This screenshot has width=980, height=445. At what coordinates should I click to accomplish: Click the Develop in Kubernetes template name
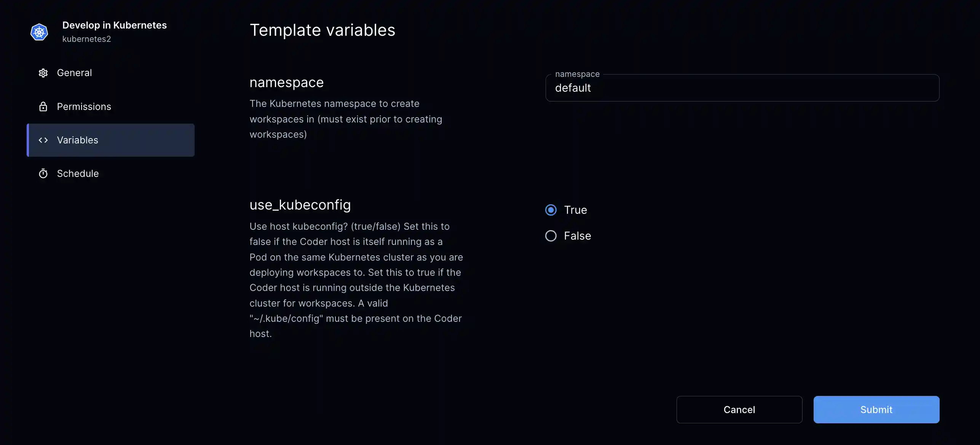tap(114, 25)
